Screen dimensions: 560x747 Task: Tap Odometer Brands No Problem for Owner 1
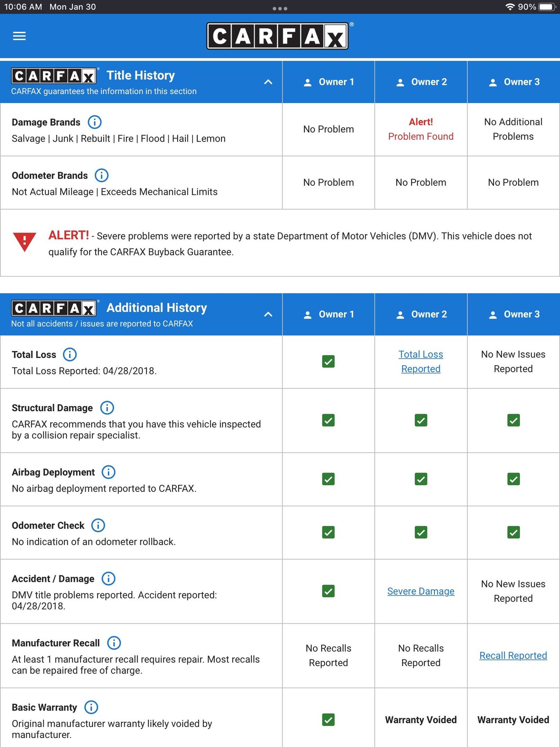[329, 182]
